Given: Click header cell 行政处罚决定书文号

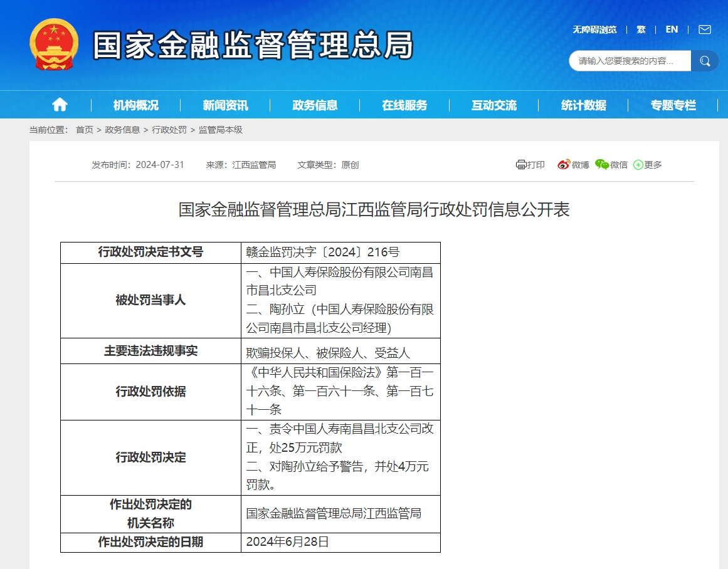Looking at the screenshot, I should [x=151, y=253].
